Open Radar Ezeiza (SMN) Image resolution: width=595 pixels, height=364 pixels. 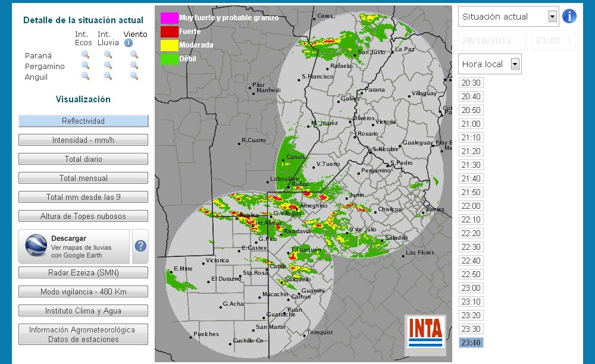(83, 273)
